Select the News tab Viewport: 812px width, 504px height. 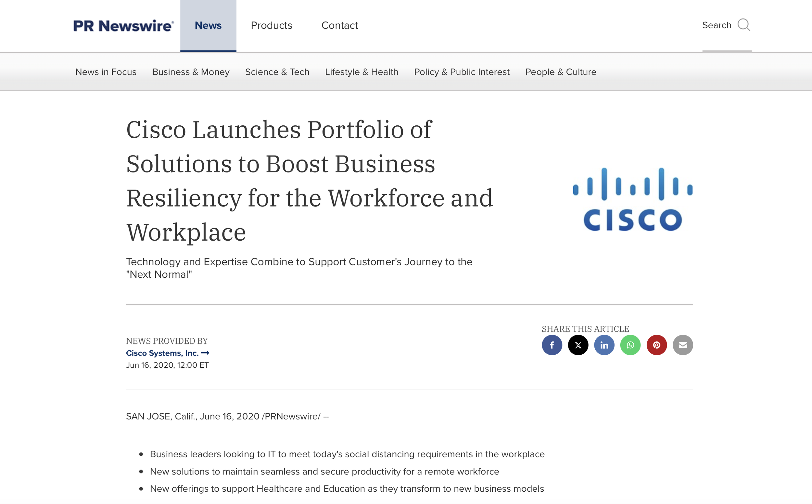(208, 26)
